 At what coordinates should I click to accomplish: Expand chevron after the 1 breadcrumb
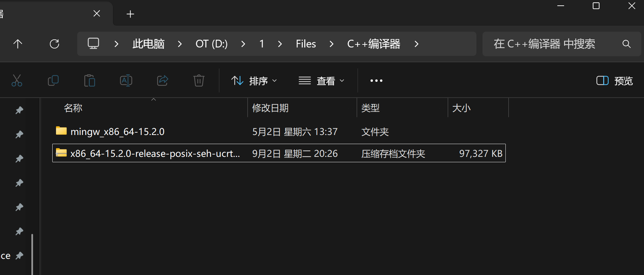click(280, 44)
